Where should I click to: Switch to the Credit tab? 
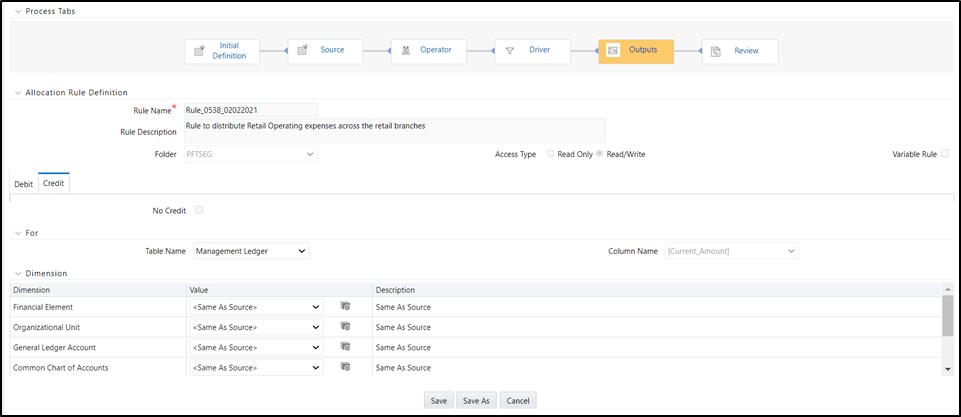pos(54,183)
